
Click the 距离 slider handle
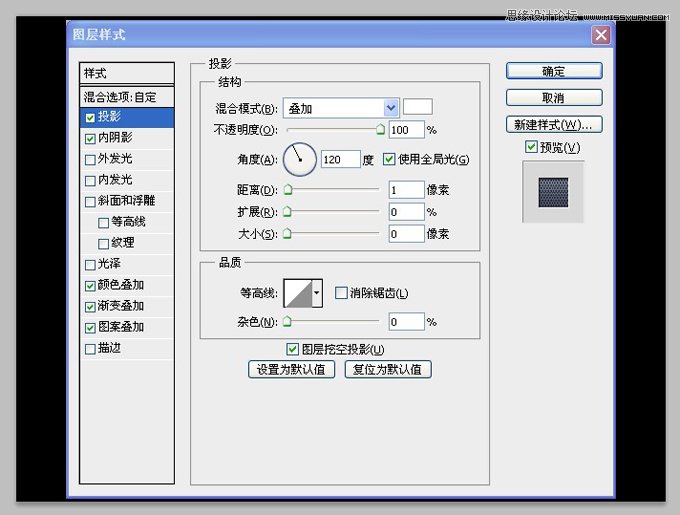(288, 189)
